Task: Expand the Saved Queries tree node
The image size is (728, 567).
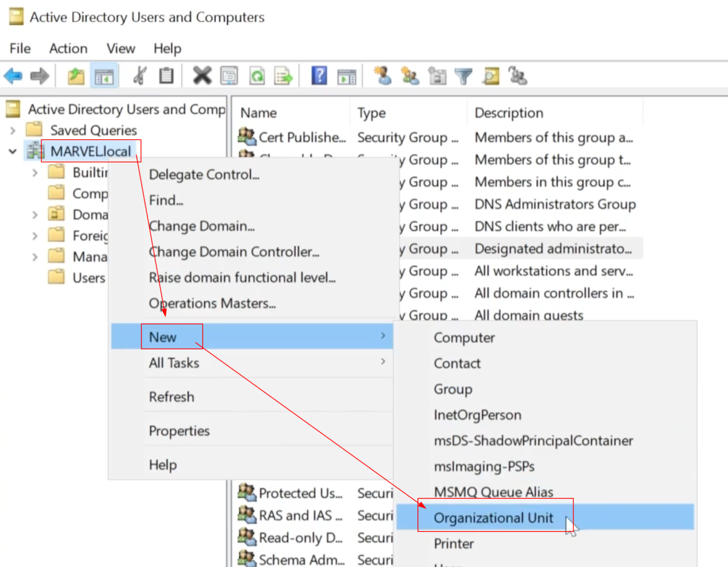Action: pos(13,130)
